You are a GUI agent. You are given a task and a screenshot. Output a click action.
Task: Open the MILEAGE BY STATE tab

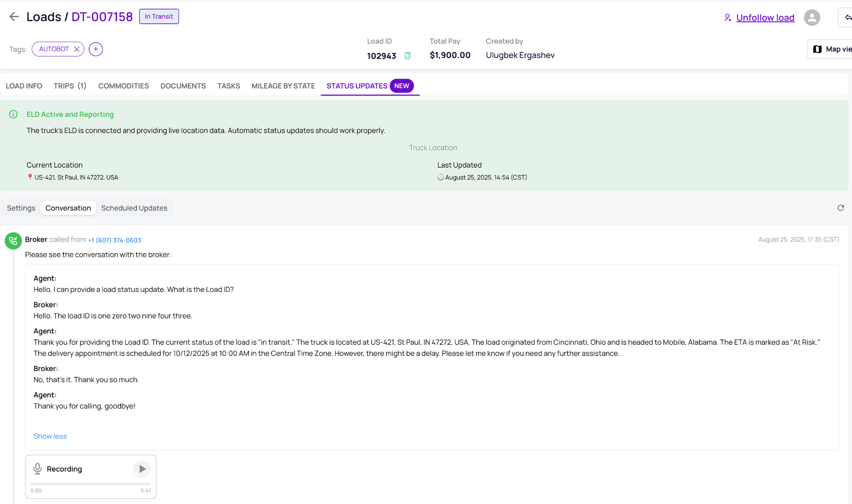click(283, 86)
